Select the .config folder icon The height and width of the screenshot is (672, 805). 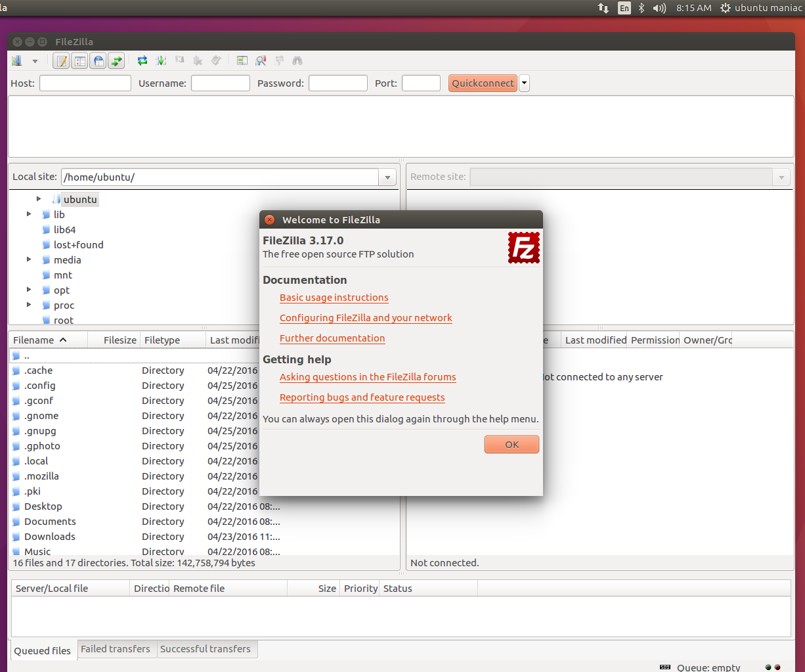16,386
